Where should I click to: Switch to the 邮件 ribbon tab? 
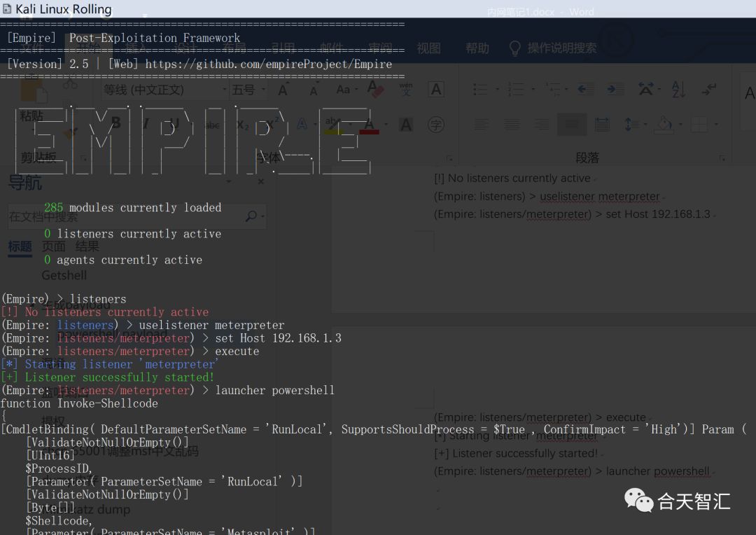(332, 48)
